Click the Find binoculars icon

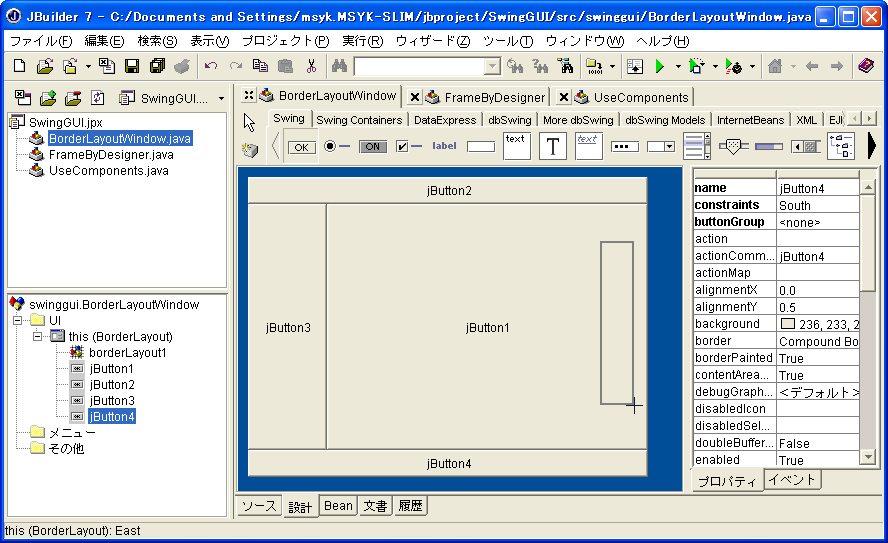[x=339, y=67]
